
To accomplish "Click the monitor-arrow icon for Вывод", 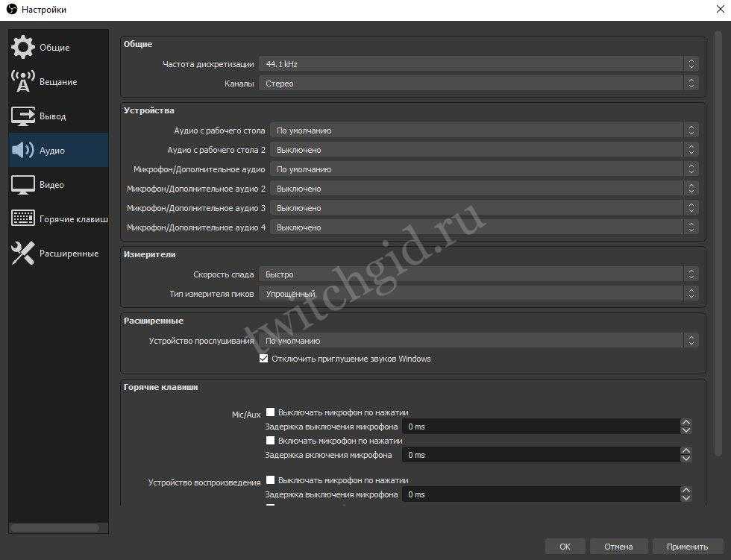I will [23, 116].
